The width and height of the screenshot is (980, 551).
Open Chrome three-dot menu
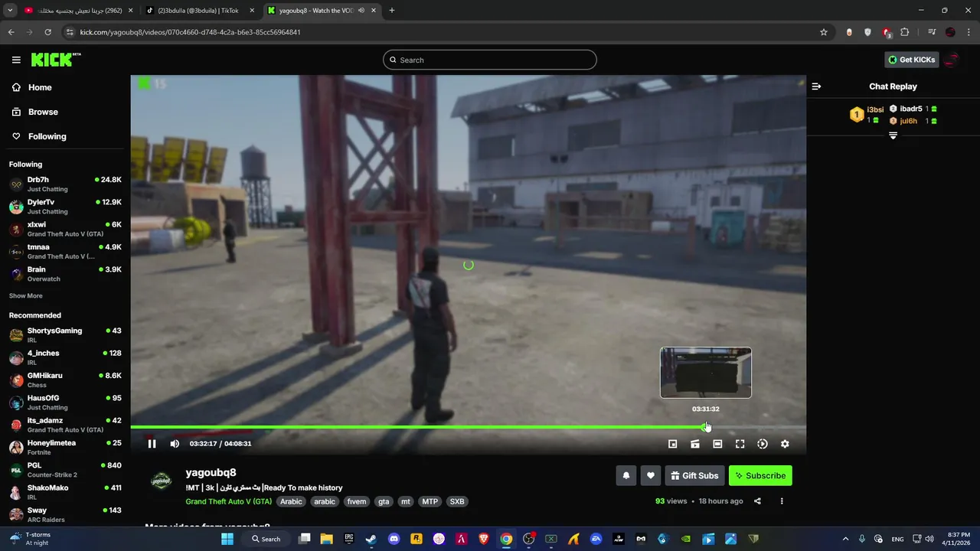click(969, 32)
